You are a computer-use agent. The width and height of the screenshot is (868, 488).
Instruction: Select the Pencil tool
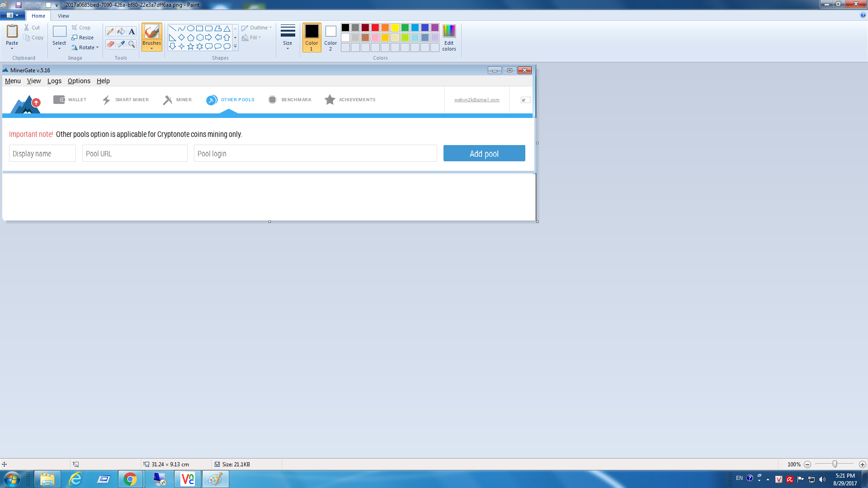[110, 32]
